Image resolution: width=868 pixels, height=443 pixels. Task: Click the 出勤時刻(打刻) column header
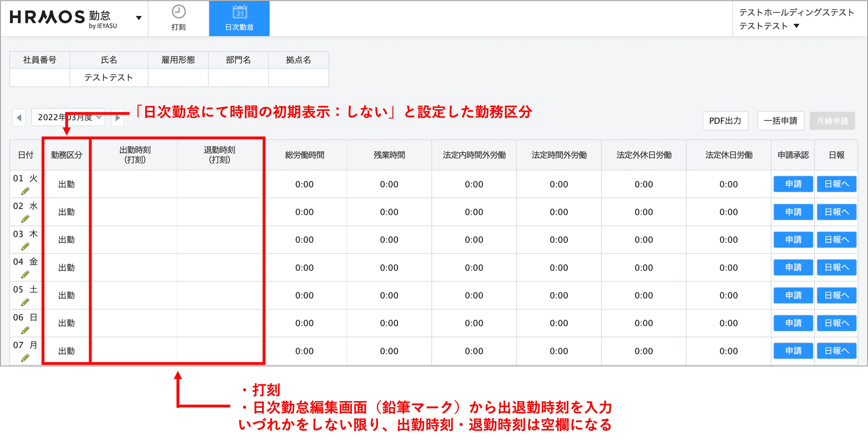tap(135, 155)
